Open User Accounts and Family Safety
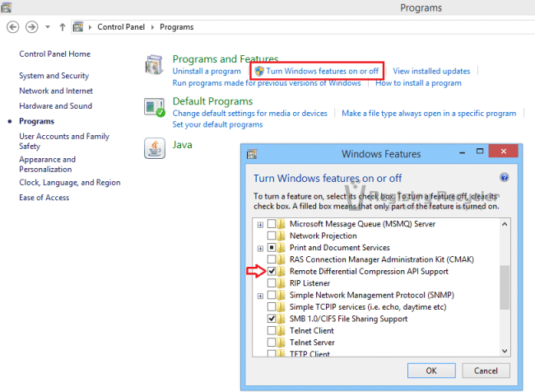This screenshot has width=535, height=392. [x=64, y=141]
